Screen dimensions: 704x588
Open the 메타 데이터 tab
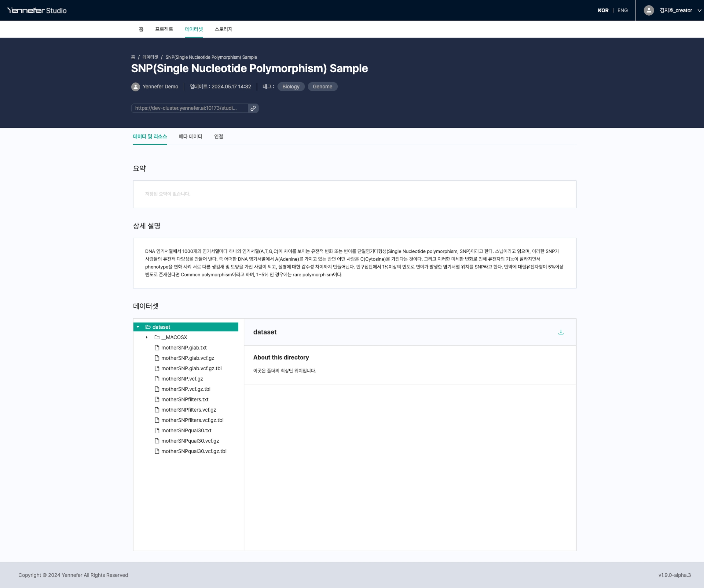coord(190,136)
